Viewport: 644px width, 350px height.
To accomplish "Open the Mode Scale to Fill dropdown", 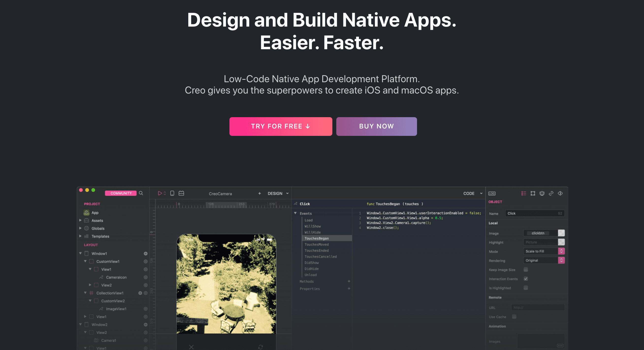I will [x=544, y=251].
